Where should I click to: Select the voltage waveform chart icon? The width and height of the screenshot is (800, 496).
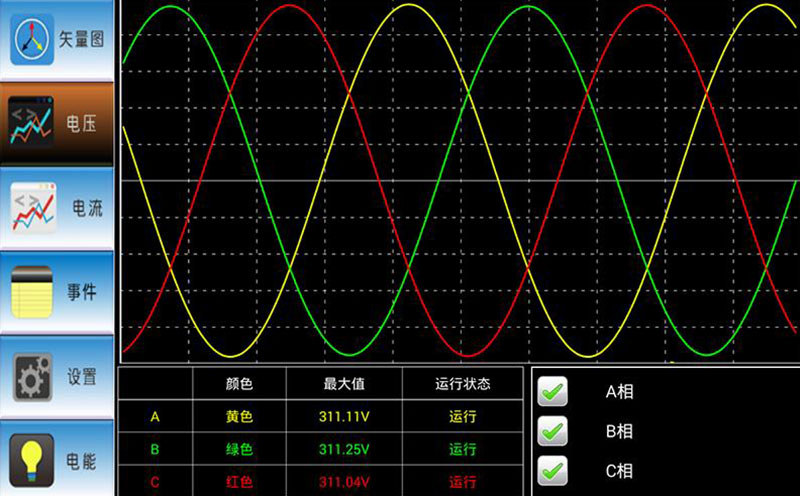click(31, 122)
